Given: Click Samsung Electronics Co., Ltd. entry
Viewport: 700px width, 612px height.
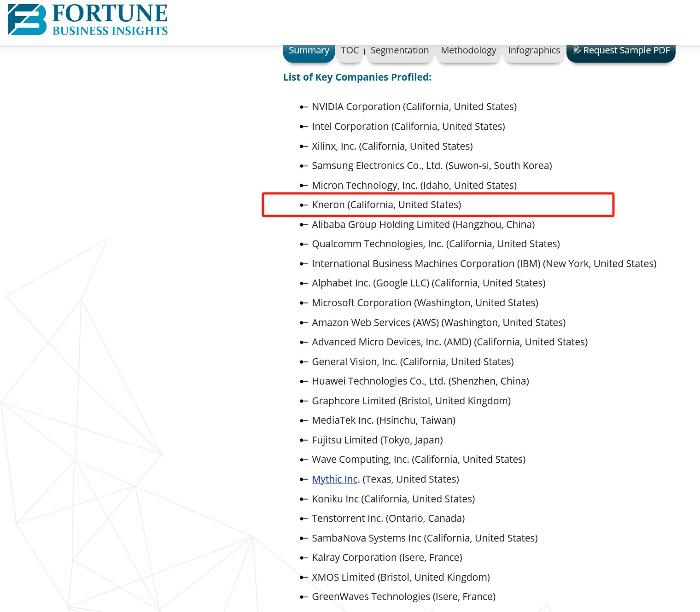Looking at the screenshot, I should click(432, 166).
